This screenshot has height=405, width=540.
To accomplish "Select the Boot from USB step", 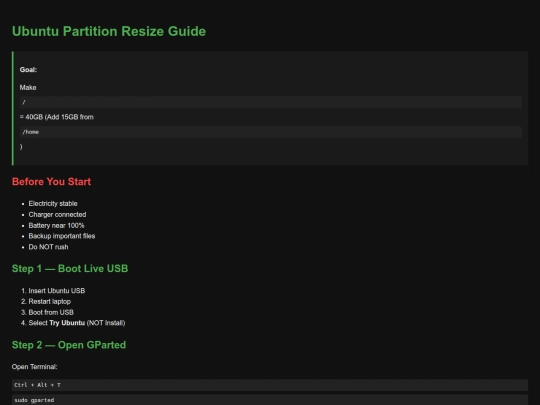I will (51, 312).
